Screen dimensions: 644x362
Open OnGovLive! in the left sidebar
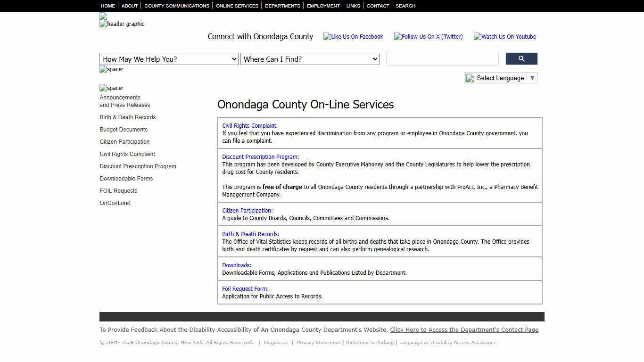coord(115,203)
